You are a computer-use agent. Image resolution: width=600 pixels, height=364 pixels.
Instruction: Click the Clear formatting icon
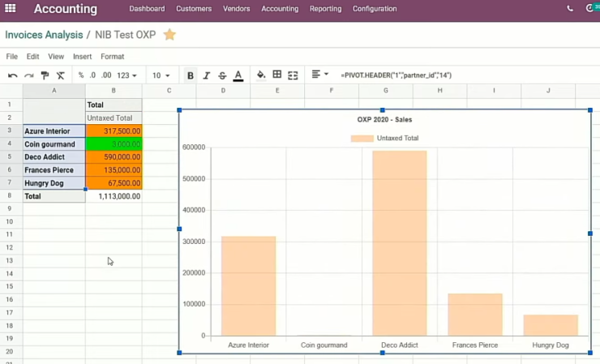[61, 75]
